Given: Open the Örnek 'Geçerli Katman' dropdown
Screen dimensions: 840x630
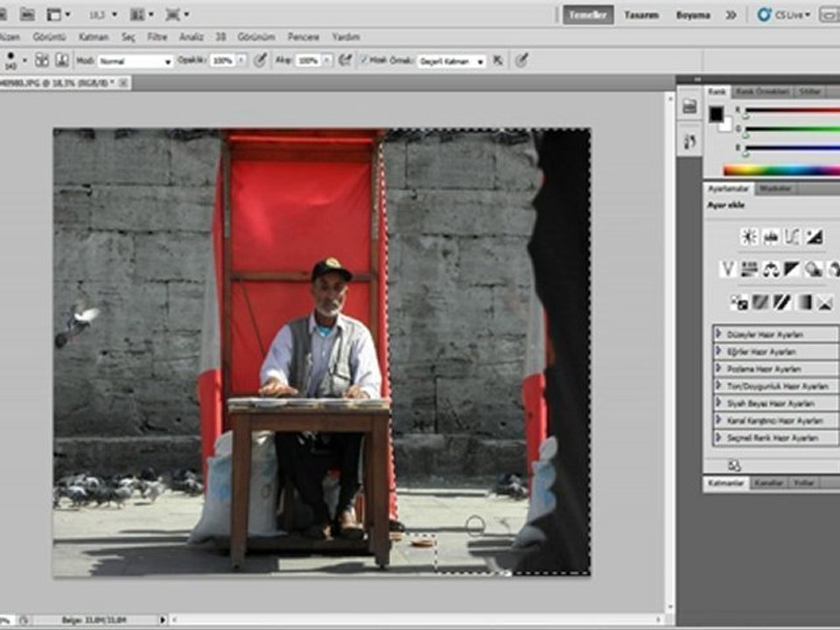Looking at the screenshot, I should pyautogui.click(x=451, y=61).
